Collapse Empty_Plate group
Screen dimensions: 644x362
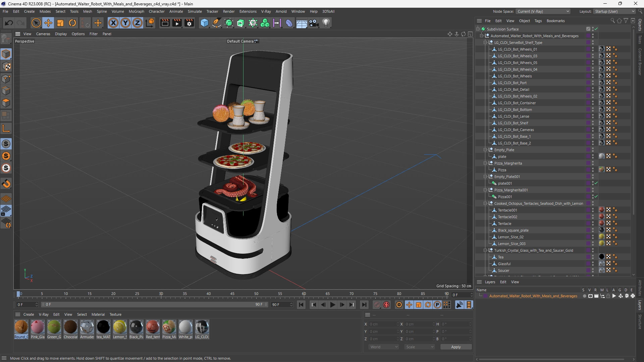[x=485, y=150]
